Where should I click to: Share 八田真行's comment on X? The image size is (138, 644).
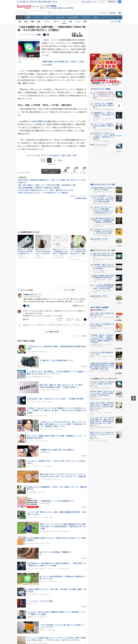pyautogui.click(x=24, y=306)
